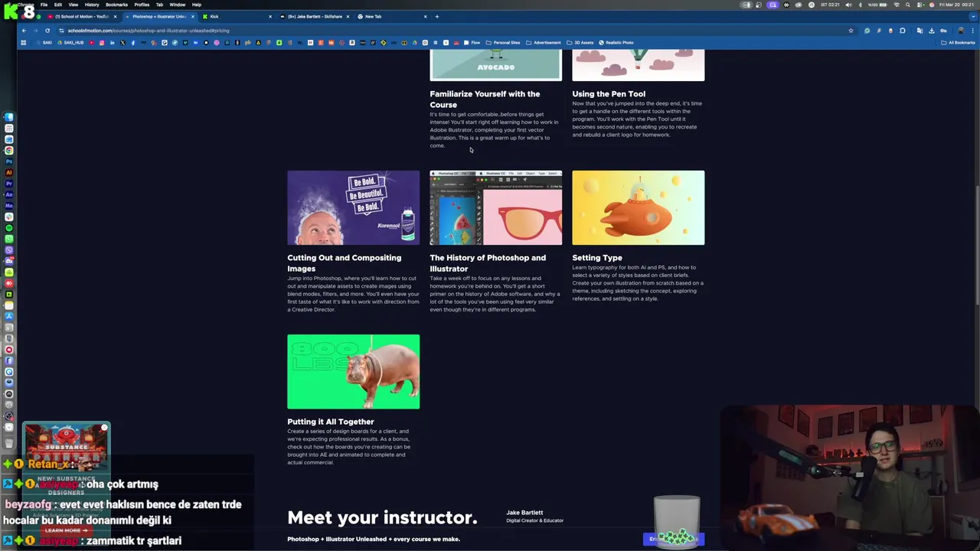980x551 pixels.
Task: Open the macOS date and time display
Action: (956, 5)
